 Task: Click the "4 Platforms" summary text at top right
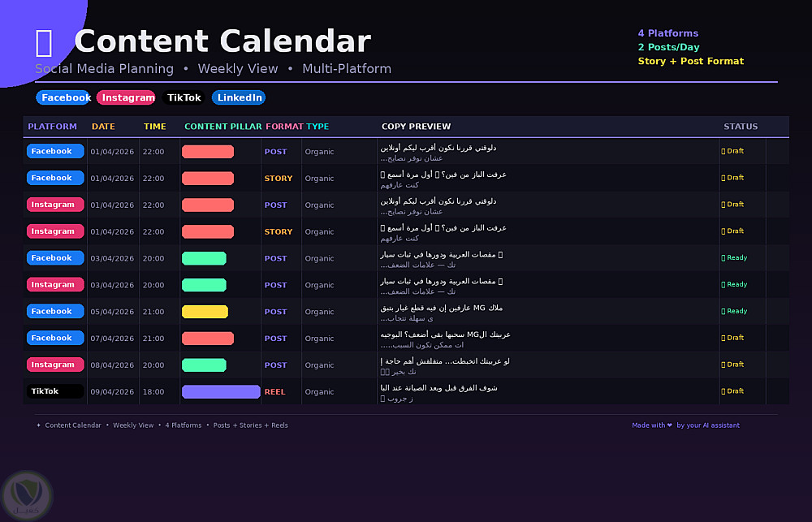coord(668,33)
